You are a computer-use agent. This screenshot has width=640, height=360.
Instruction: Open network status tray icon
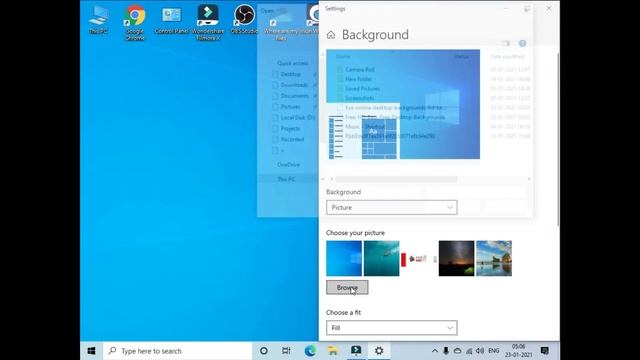(x=469, y=351)
